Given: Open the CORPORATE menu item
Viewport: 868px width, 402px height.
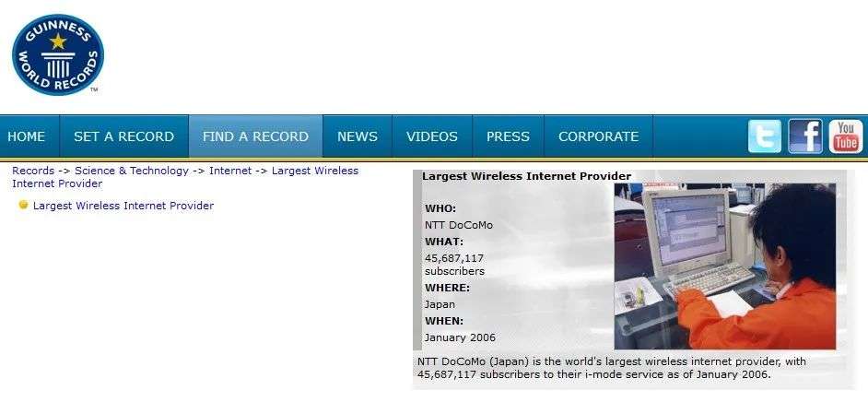Looking at the screenshot, I should pos(598,136).
